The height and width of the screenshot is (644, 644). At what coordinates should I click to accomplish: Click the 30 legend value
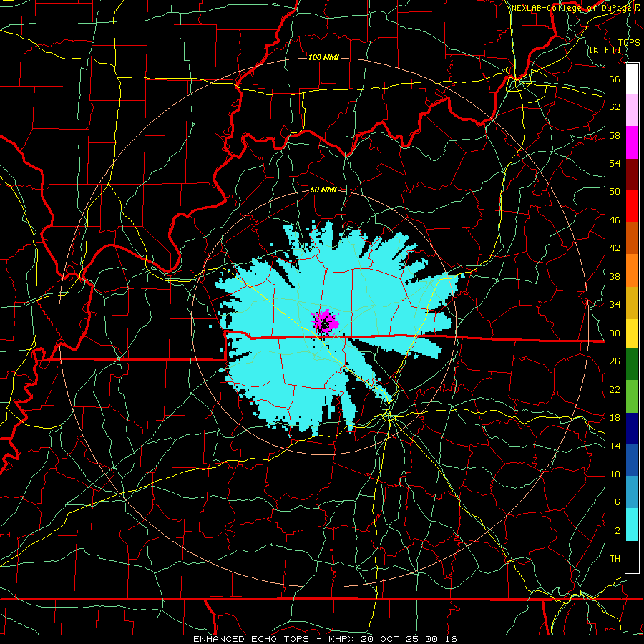(x=615, y=333)
